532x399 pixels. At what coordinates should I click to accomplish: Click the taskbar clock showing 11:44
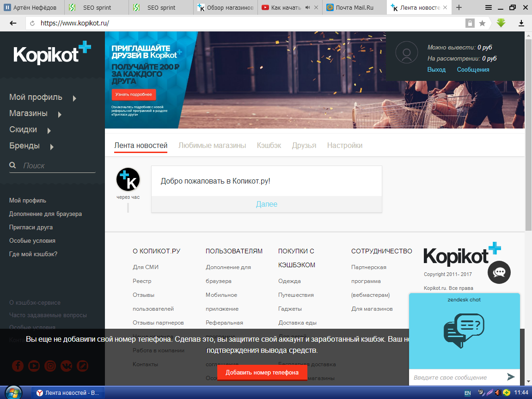point(521,393)
